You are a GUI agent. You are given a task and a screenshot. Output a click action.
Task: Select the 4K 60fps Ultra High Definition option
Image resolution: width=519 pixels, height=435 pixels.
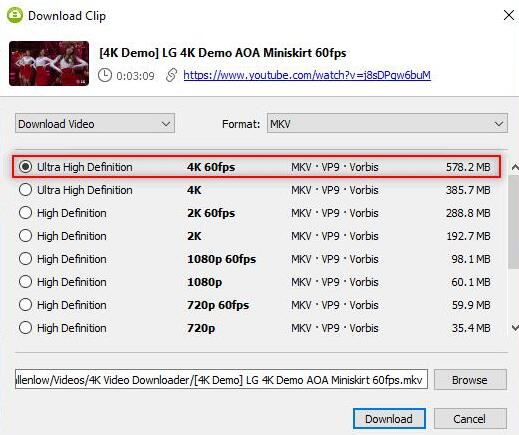click(256, 167)
